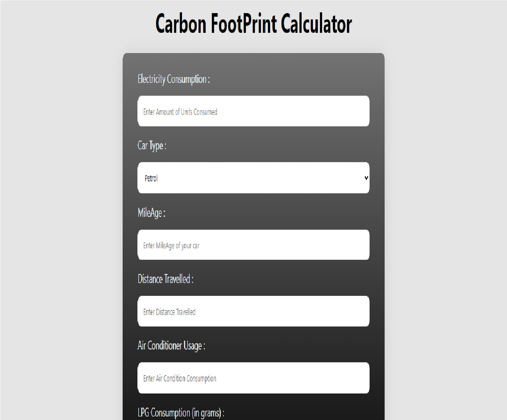Click the "Air Conditioner Usage :" label
The width and height of the screenshot is (507, 420).
(171, 346)
